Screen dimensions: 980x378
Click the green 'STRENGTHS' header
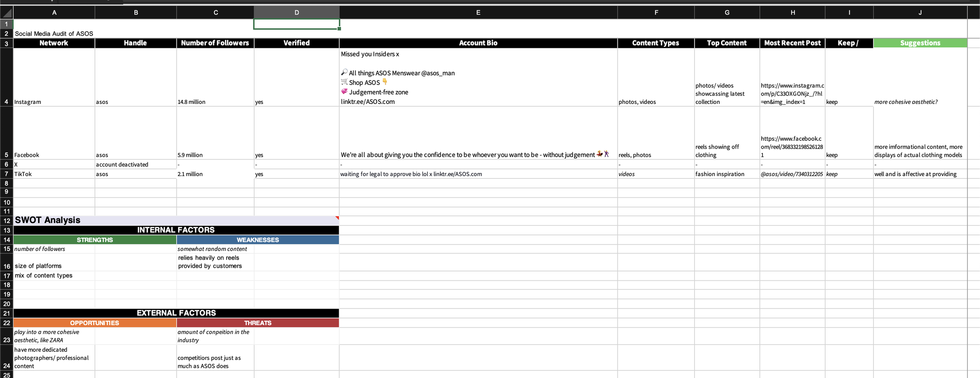point(95,240)
